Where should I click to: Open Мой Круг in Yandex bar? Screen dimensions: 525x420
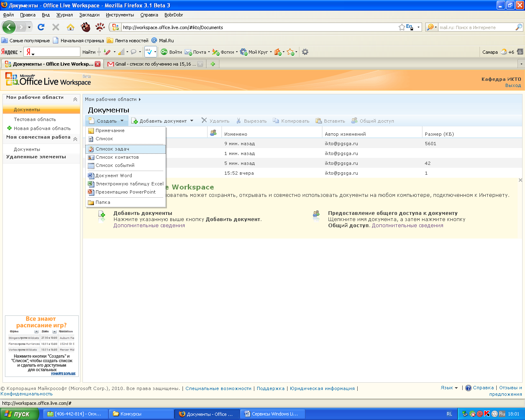256,52
